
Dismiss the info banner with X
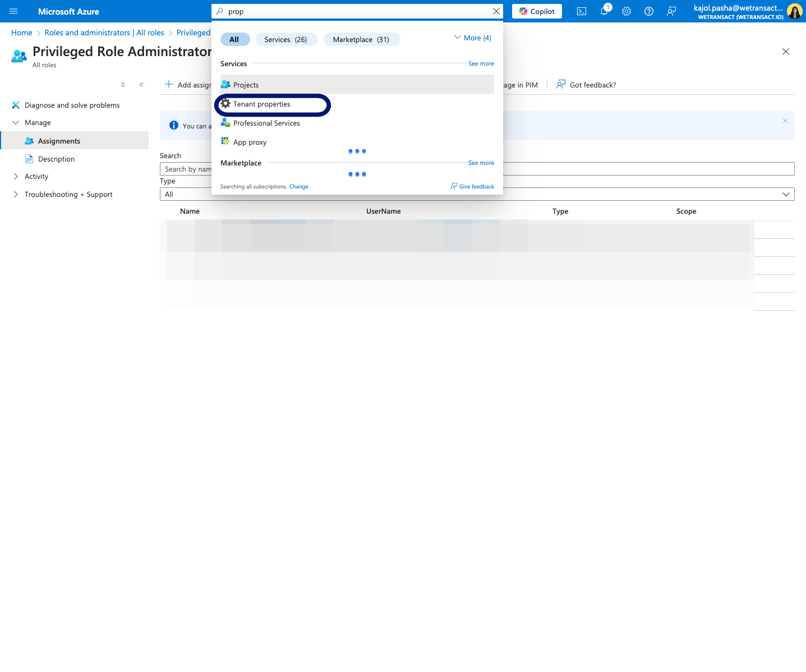point(785,121)
